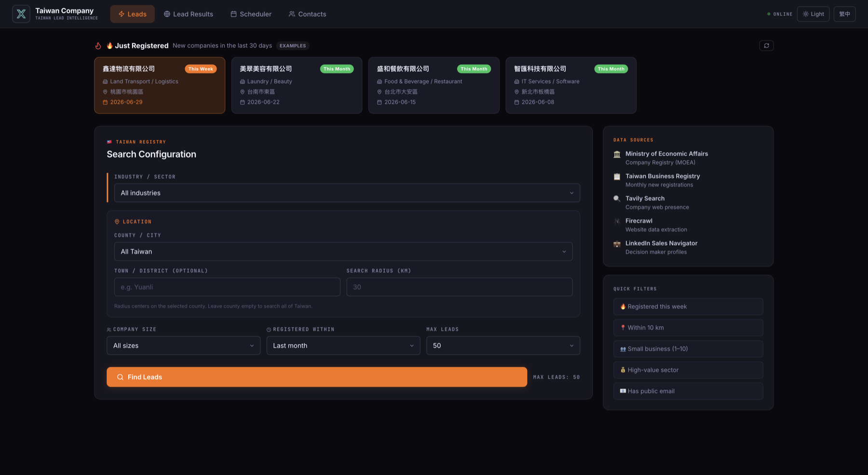Click the ONLINE status indicator
This screenshot has width=868, height=475.
click(780, 14)
